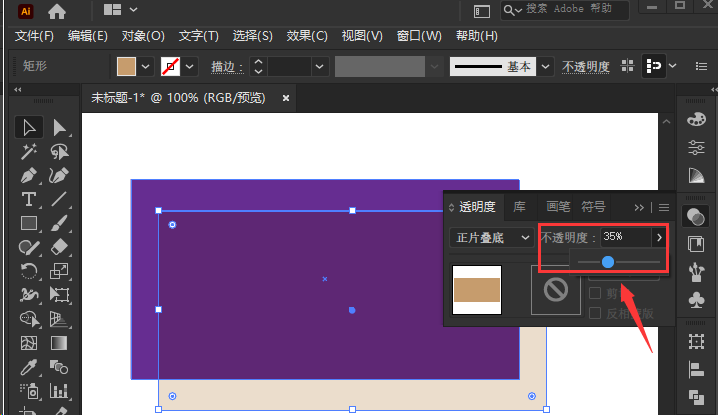
Task: Pick the Type tool
Action: (x=29, y=199)
